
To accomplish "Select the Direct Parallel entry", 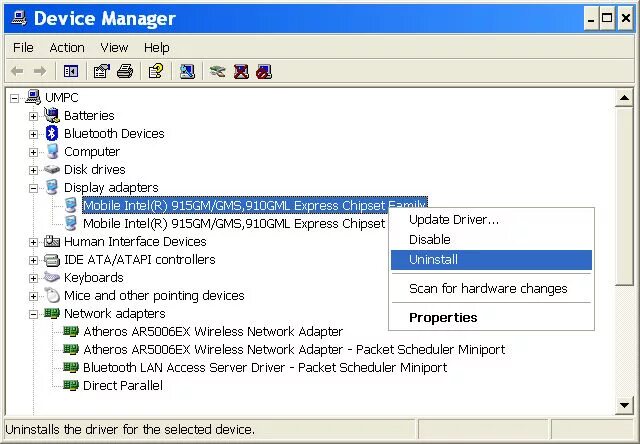I will pos(122,385).
